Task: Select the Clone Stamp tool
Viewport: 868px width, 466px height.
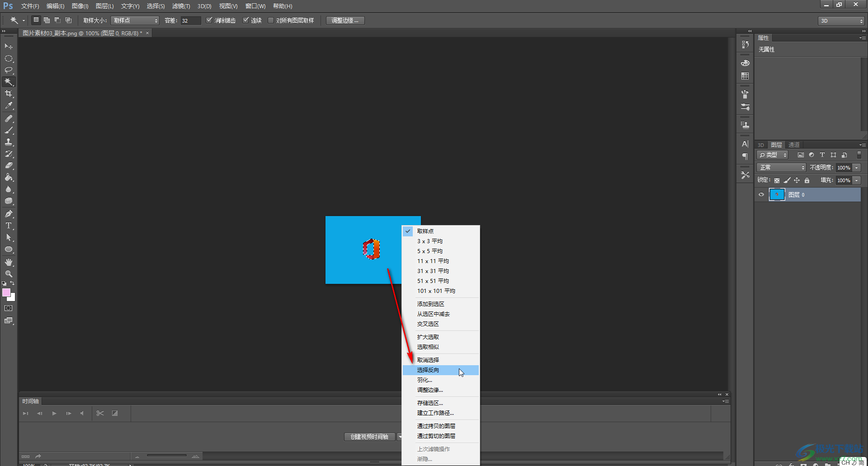Action: [x=9, y=142]
